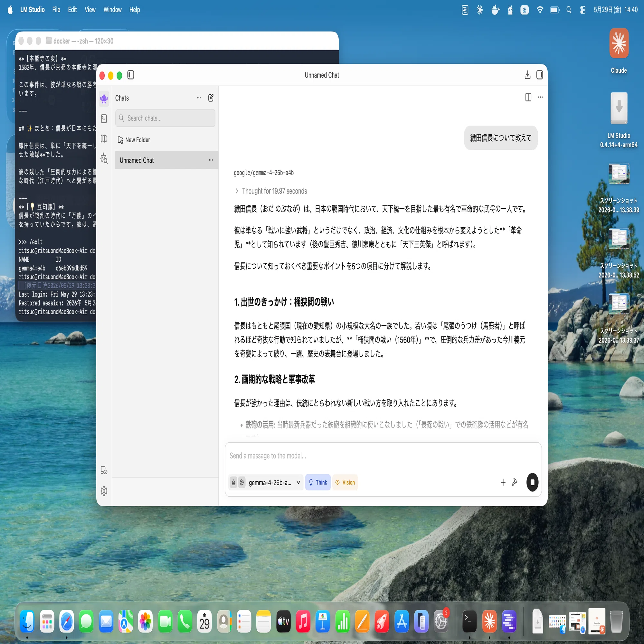This screenshot has height=644, width=644.
Task: Click the message input box
Action: [x=383, y=456]
